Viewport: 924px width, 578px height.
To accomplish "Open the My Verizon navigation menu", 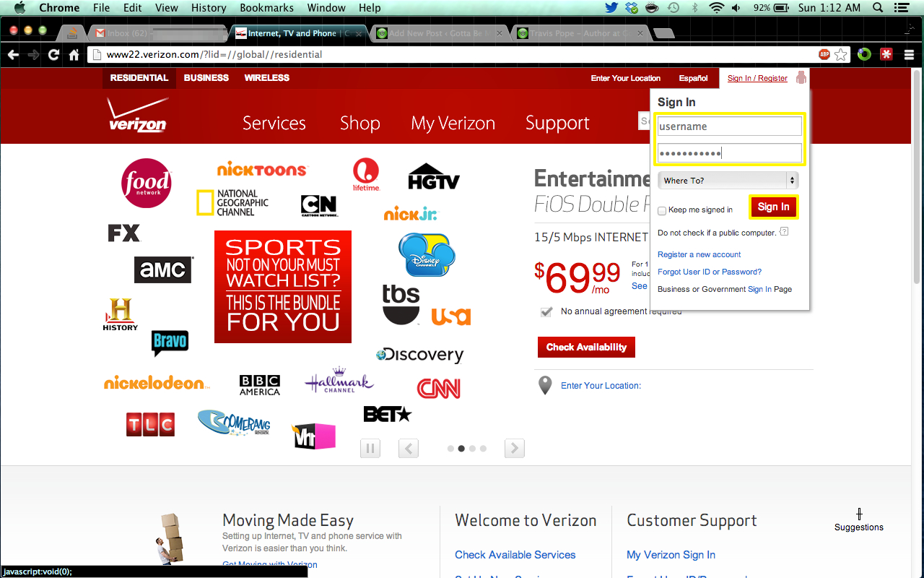I will coord(453,124).
